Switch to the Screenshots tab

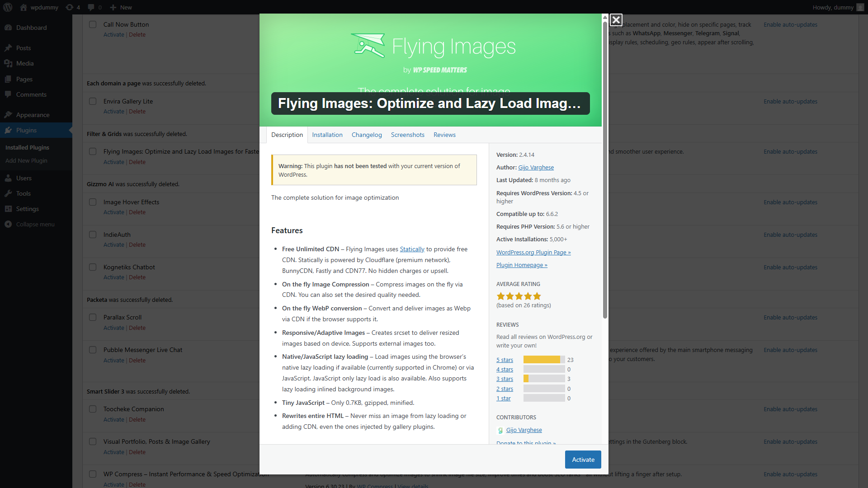coord(408,135)
